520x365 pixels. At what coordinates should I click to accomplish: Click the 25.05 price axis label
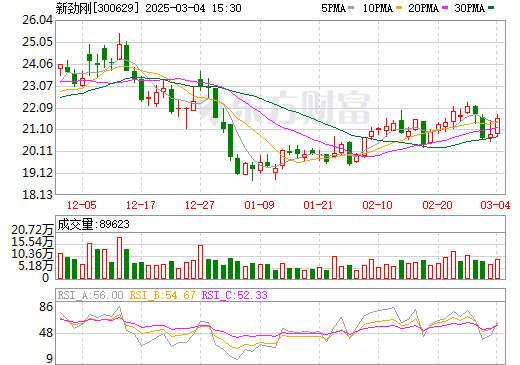click(37, 42)
